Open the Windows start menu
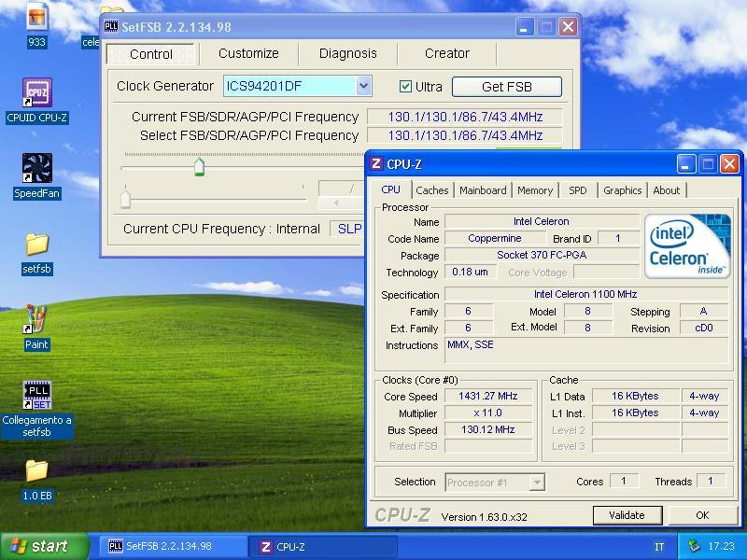The height and width of the screenshot is (560, 747). click(x=44, y=546)
